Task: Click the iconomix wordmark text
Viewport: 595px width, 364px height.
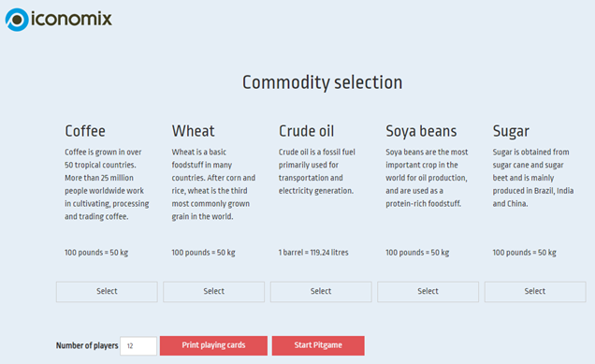Action: 72,19
